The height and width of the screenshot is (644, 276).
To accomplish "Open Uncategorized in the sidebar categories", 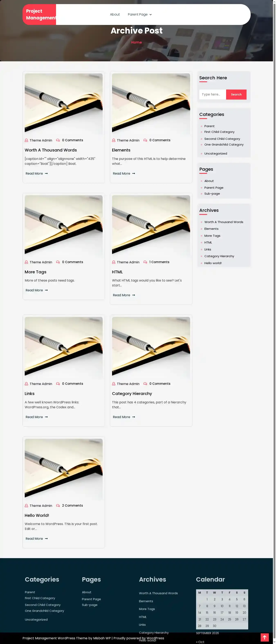I will (x=215, y=154).
